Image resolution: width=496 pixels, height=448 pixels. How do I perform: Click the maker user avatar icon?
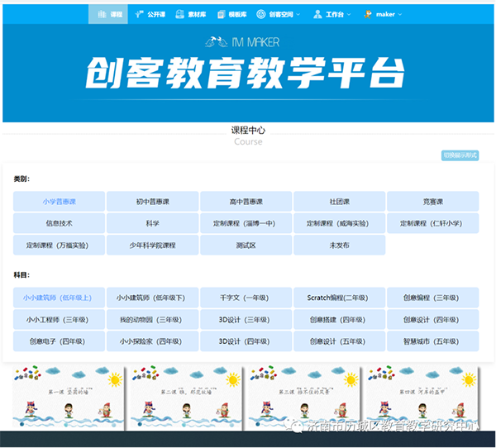click(367, 14)
